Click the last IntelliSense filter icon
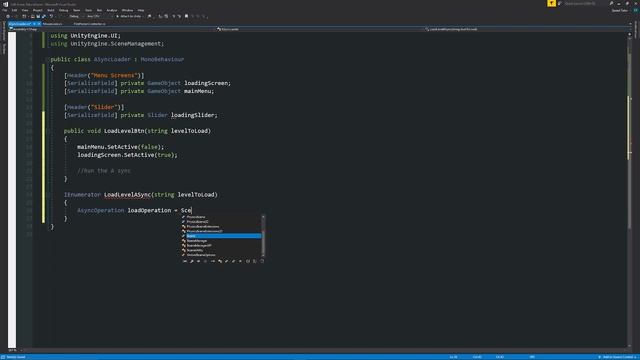Image resolution: width=640 pixels, height=360 pixels. (x=262, y=261)
